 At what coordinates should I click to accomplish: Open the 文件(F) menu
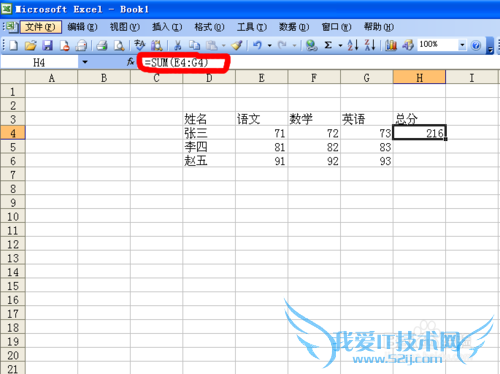coord(40,27)
